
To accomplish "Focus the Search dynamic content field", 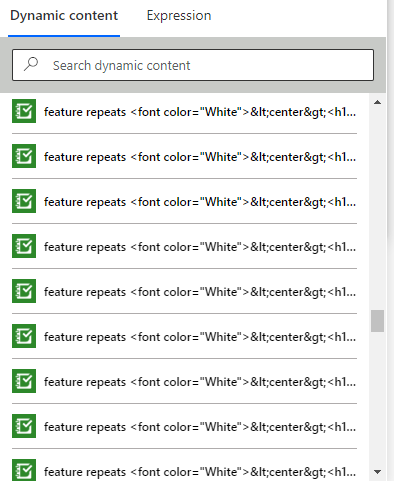I will (x=193, y=65).
